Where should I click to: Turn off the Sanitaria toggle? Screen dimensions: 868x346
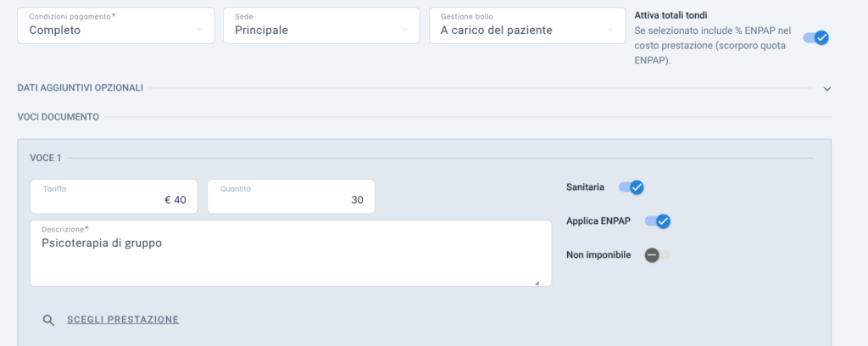[631, 187]
